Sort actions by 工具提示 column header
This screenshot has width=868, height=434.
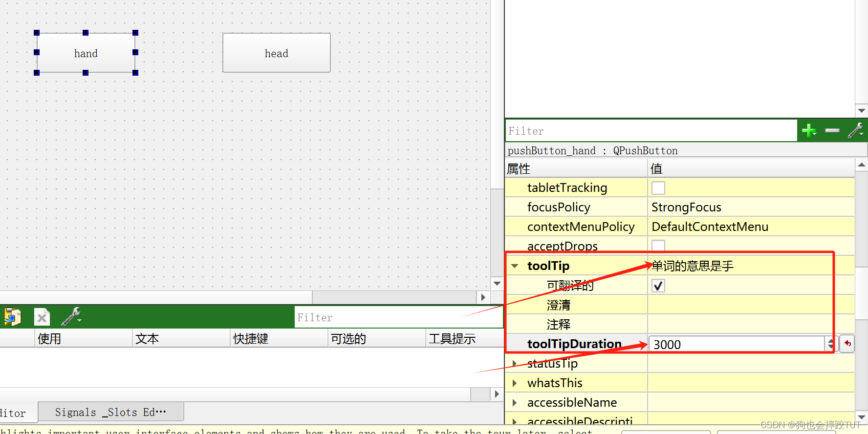coord(464,338)
